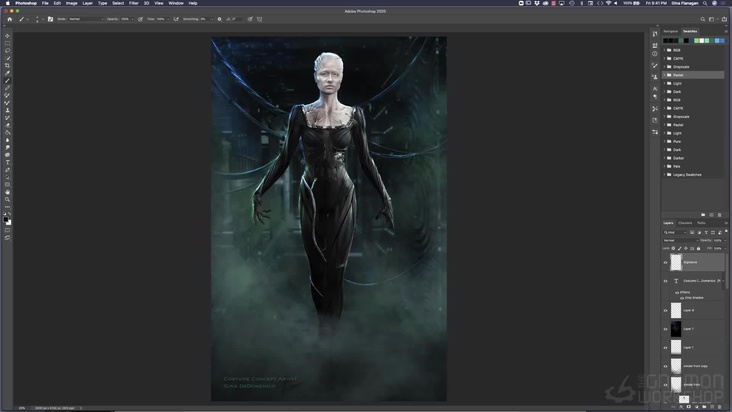Open the Apple menu
This screenshot has width=732, height=412.
[x=7, y=3]
